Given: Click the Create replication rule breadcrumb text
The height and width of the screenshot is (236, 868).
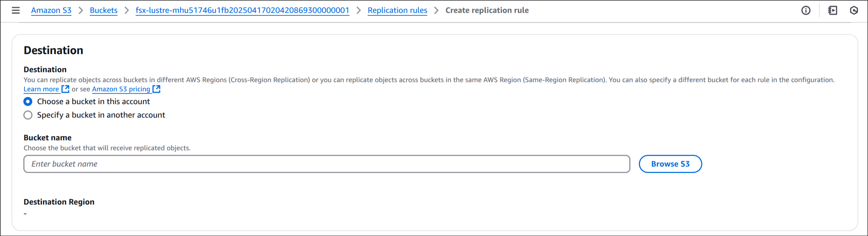Looking at the screenshot, I should 487,10.
